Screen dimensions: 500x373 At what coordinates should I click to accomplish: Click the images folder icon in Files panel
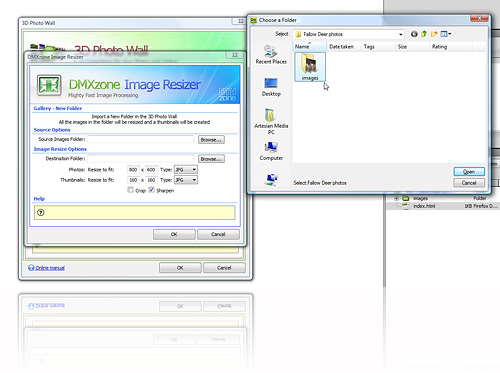tap(406, 198)
